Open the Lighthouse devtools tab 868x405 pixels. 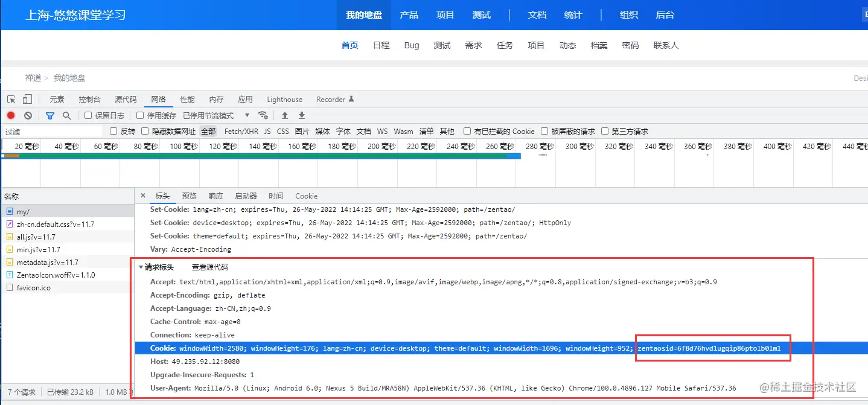point(284,100)
